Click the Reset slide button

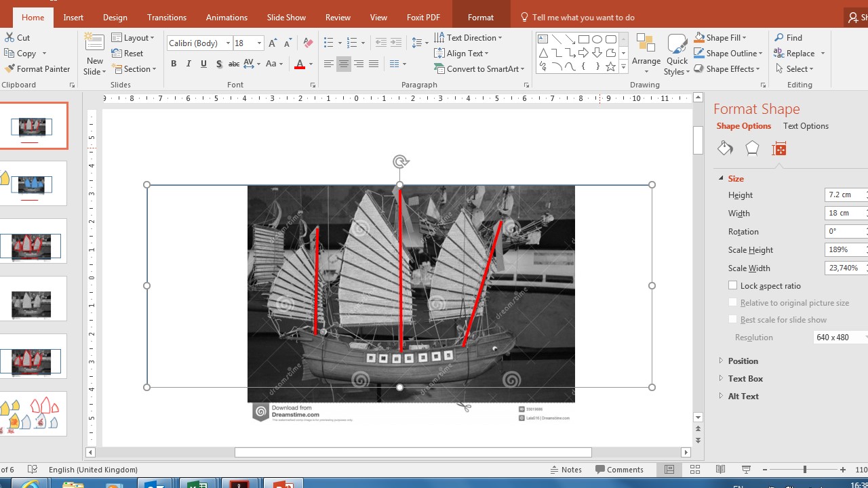(127, 54)
